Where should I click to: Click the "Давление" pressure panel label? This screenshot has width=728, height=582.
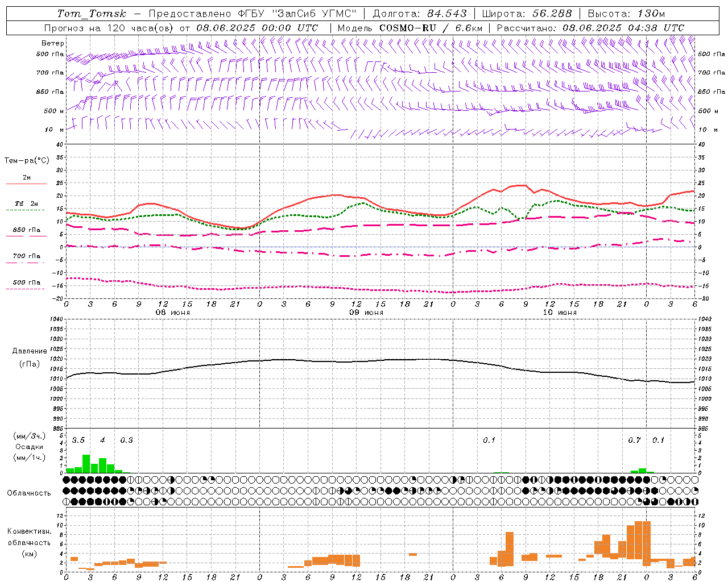[x=30, y=351]
